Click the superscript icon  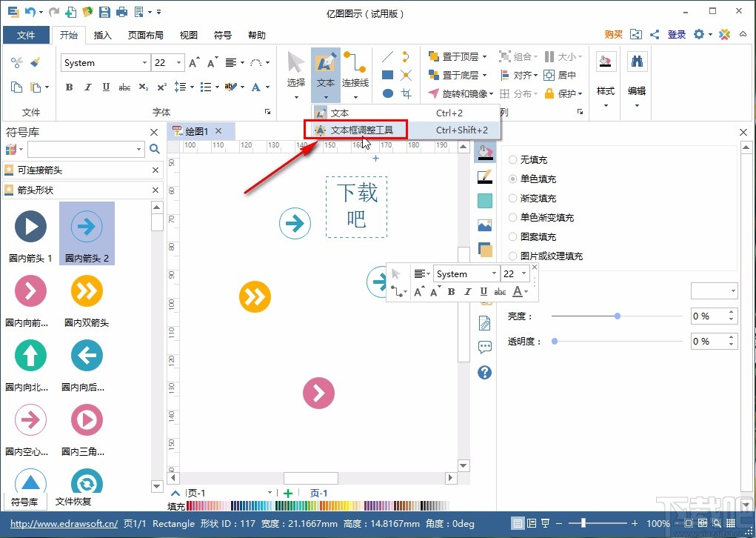[x=162, y=87]
